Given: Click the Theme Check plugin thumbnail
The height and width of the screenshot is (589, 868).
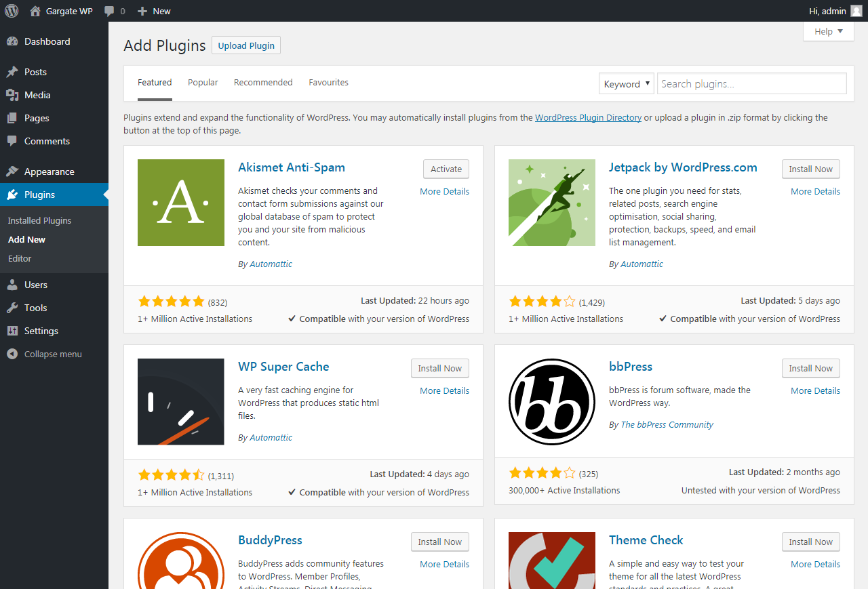Looking at the screenshot, I should 552,561.
